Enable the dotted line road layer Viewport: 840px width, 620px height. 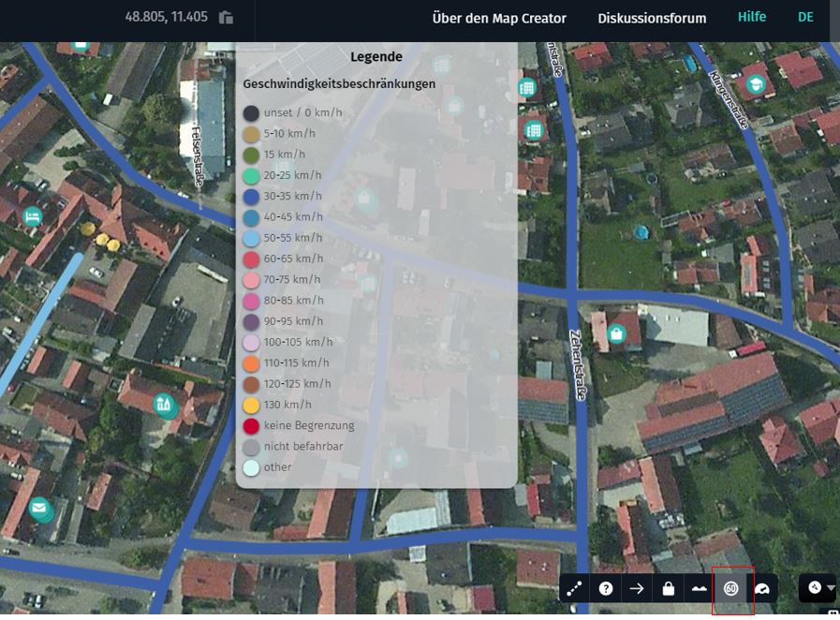click(575, 588)
